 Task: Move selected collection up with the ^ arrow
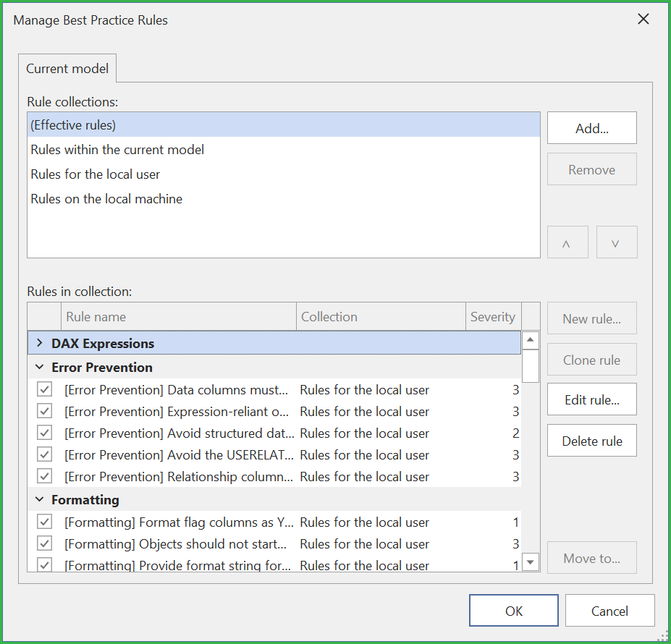tap(567, 242)
